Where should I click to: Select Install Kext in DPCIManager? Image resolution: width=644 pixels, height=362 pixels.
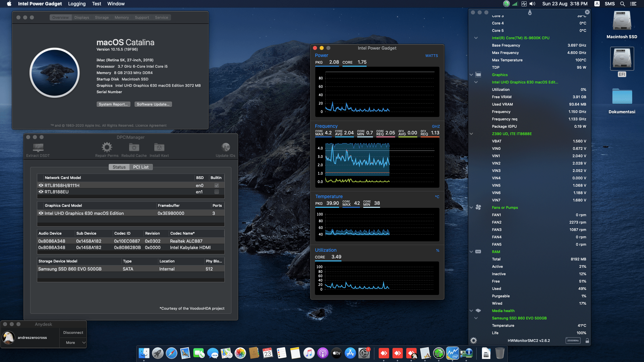point(159,147)
